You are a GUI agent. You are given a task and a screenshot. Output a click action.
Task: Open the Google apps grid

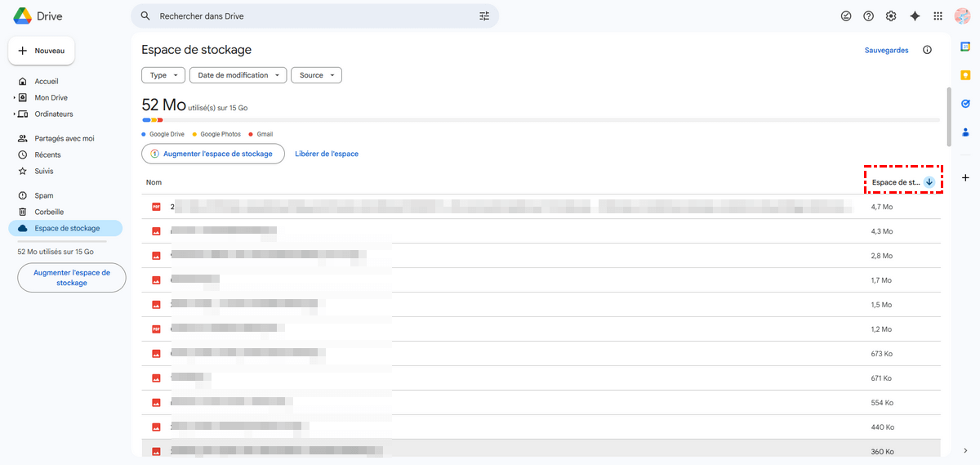[938, 16]
